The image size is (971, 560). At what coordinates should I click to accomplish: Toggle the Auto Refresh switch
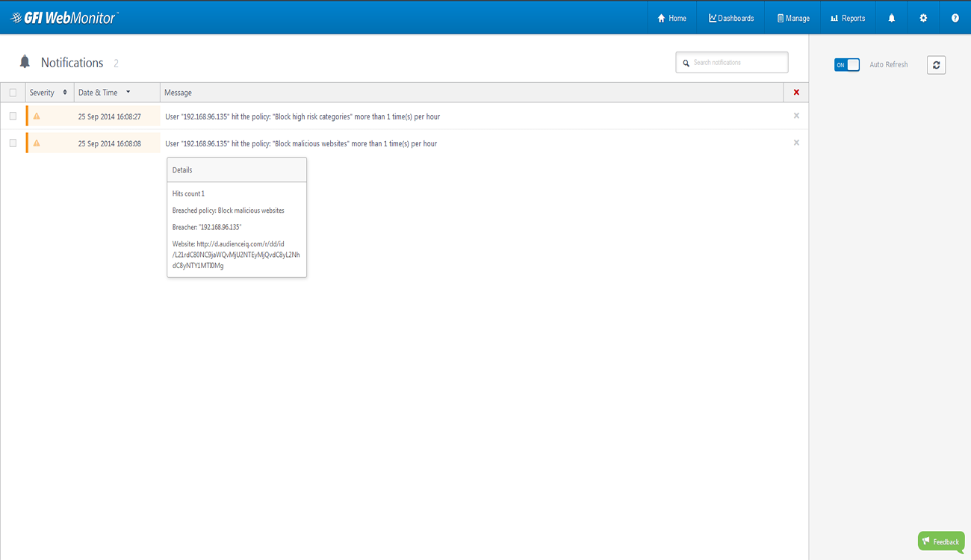pyautogui.click(x=847, y=65)
